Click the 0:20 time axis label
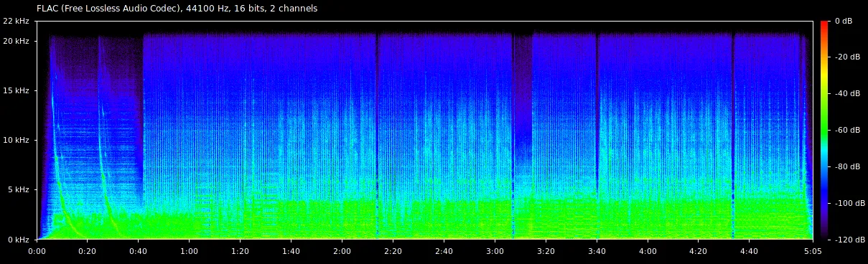Screen dimensions: 868x264 88,252
